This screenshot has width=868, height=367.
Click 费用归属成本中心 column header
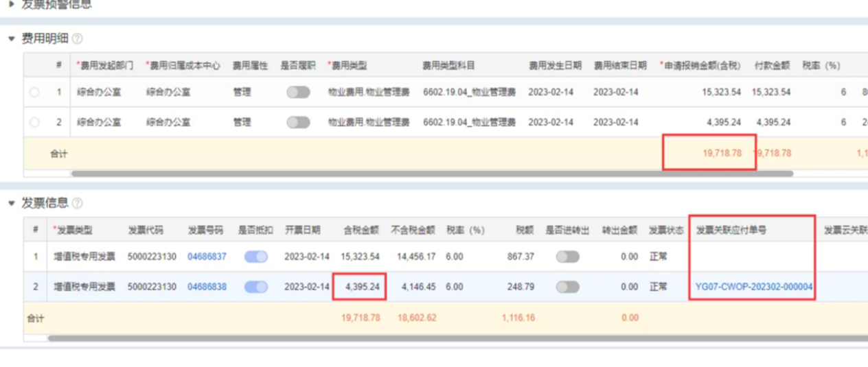pyautogui.click(x=183, y=66)
